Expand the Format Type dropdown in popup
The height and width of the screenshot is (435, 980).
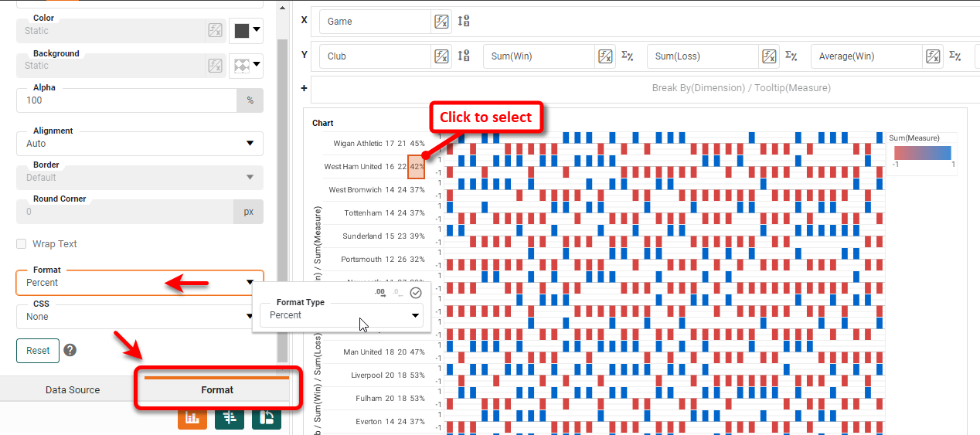pyautogui.click(x=342, y=315)
